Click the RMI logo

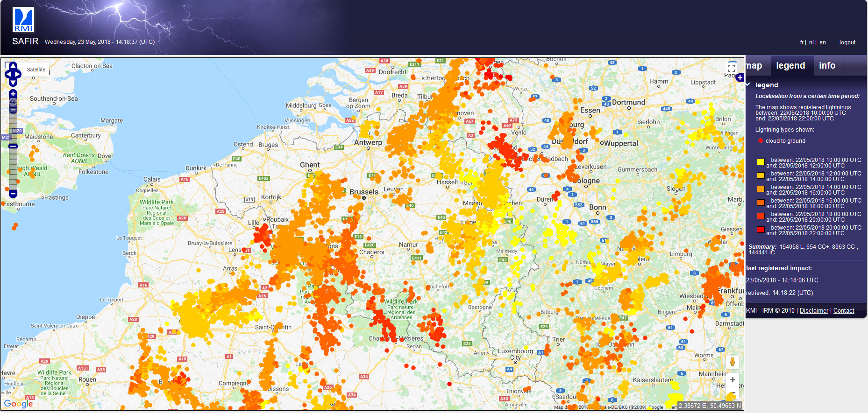point(23,20)
